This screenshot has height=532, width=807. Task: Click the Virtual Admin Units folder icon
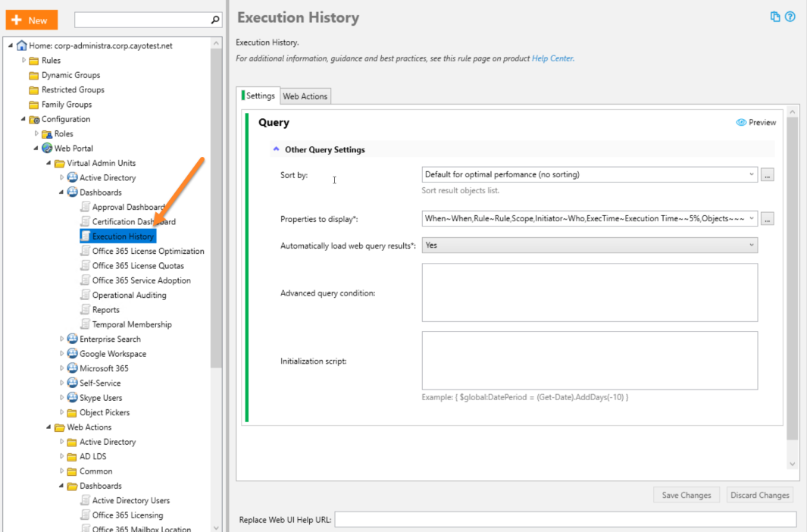(x=60, y=164)
